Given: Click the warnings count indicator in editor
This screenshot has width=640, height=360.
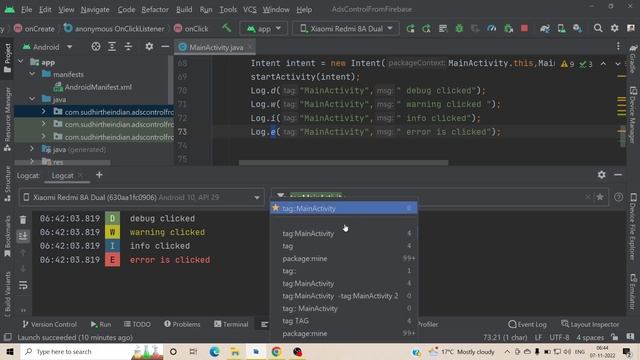Looking at the screenshot, I should (568, 64).
